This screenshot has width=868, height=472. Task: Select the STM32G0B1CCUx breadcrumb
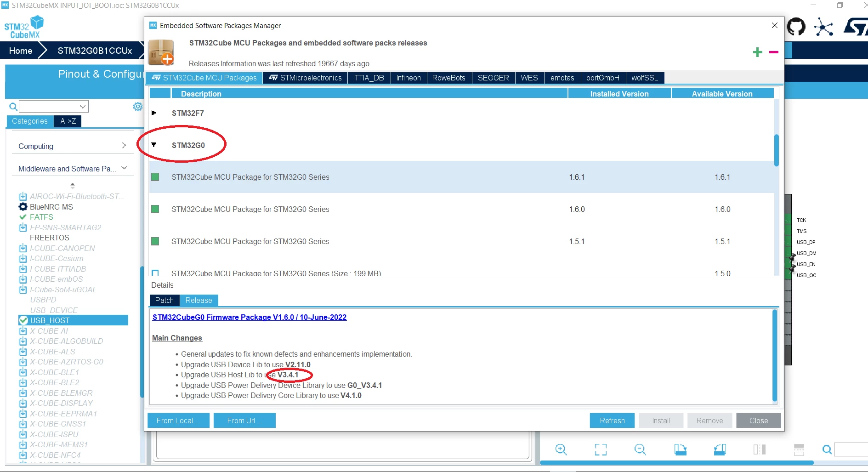tap(95, 51)
